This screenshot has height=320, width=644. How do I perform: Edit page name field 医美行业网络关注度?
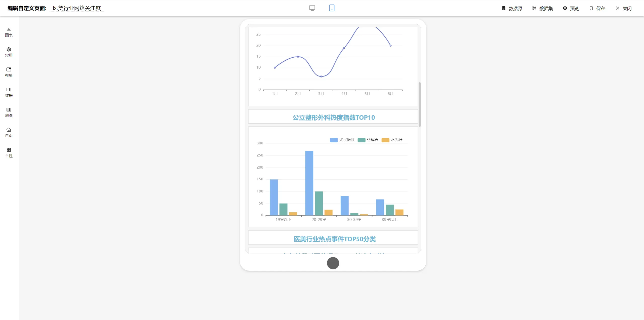click(77, 8)
